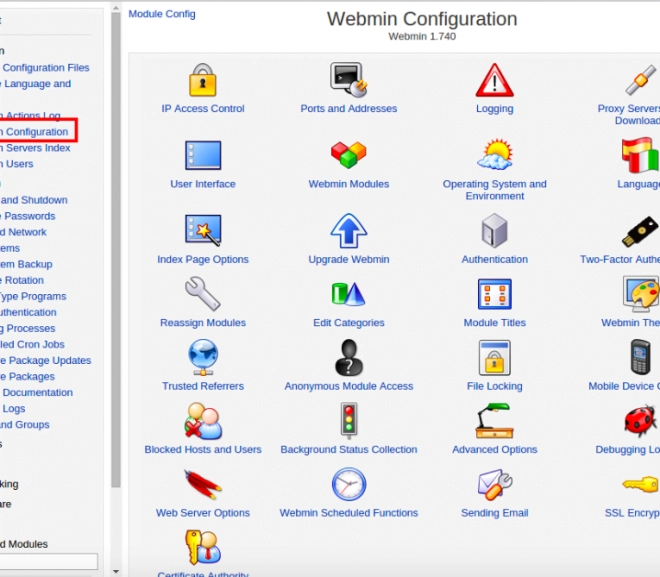Open the Advanced Options desk lamp icon
Image resolution: width=660 pixels, height=577 pixels.
pos(495,421)
